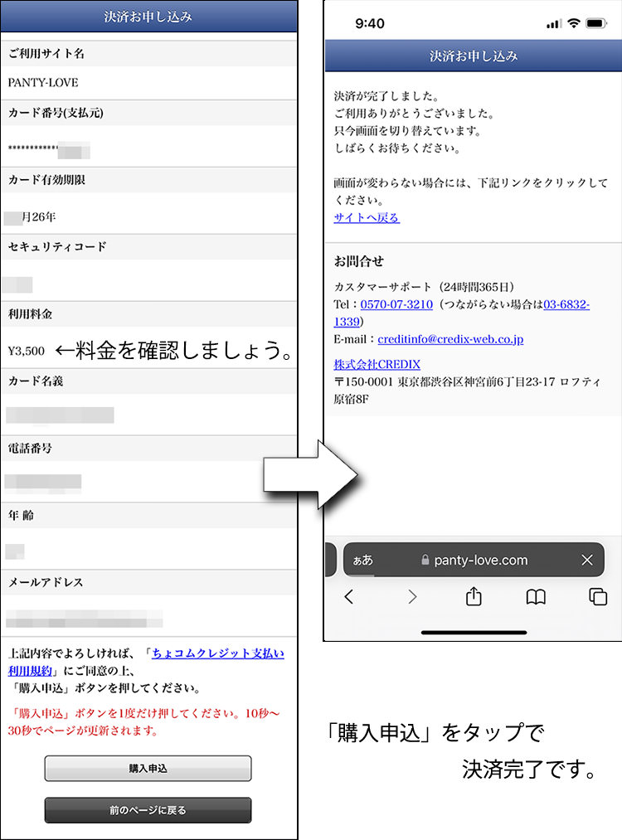Image resolution: width=622 pixels, height=840 pixels.
Task: Click the 購入申込 button
Action: pos(148,768)
